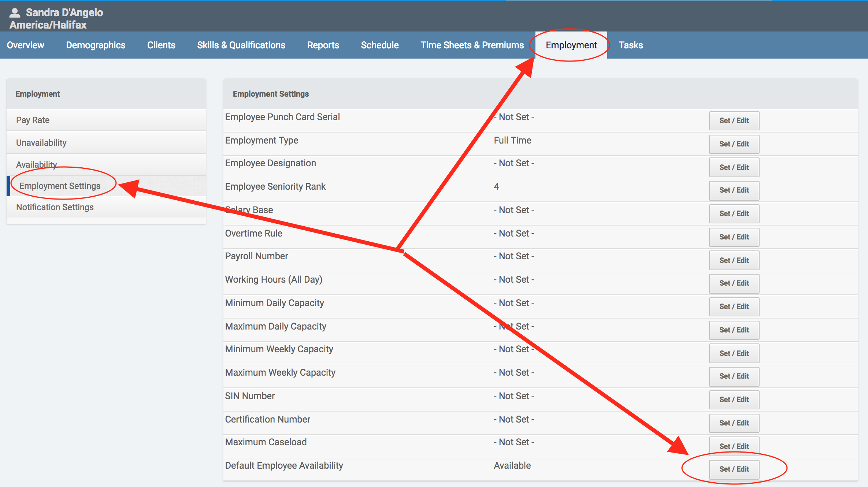The image size is (868, 487).
Task: Open Pay Rate in Employment sidebar
Action: click(33, 120)
